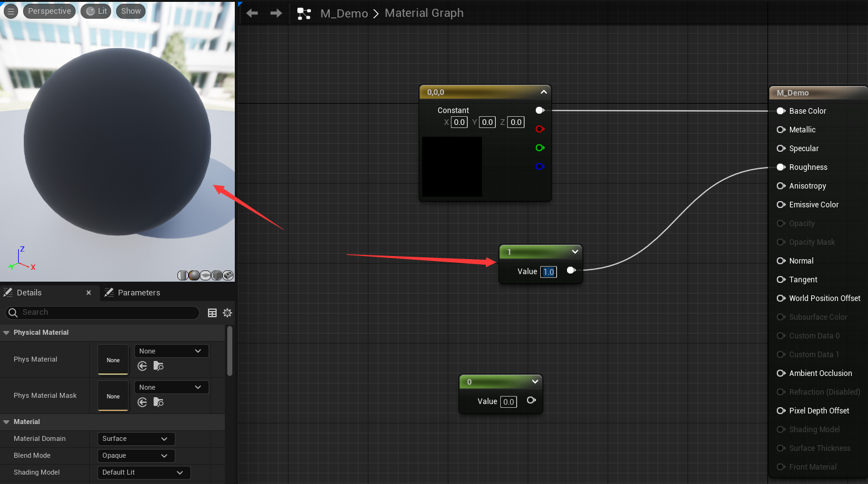Open the viewport options hamburger menu

(x=11, y=11)
